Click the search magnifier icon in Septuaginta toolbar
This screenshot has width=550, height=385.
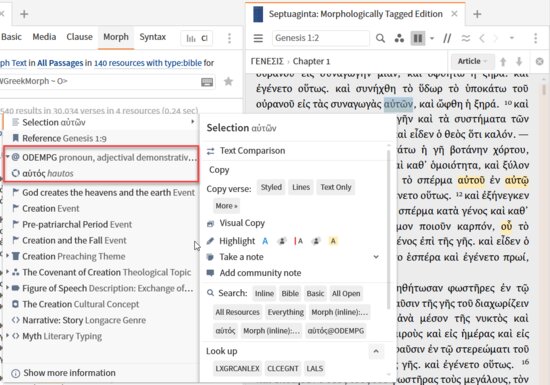[x=380, y=38]
